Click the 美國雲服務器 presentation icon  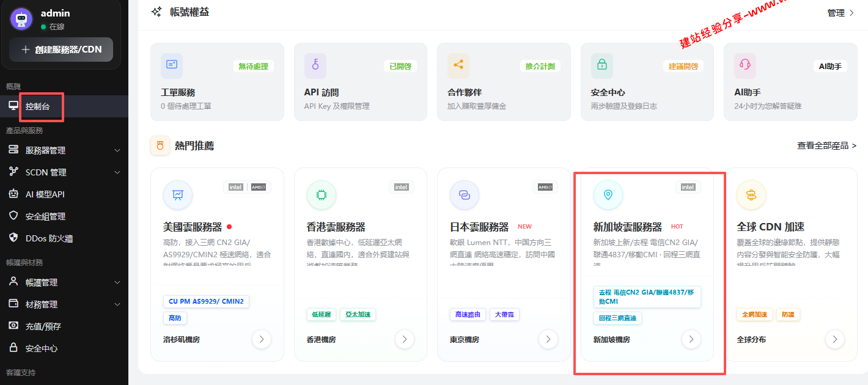(x=178, y=195)
